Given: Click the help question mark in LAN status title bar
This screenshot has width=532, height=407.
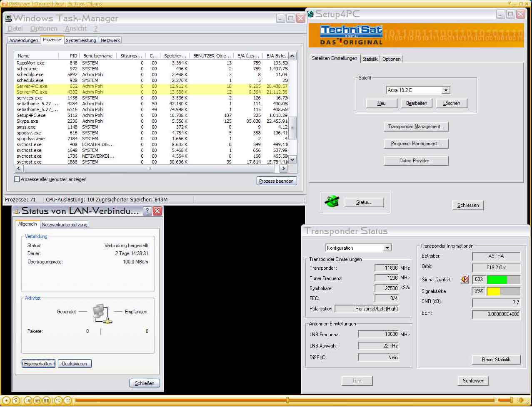Looking at the screenshot, I should click(147, 211).
